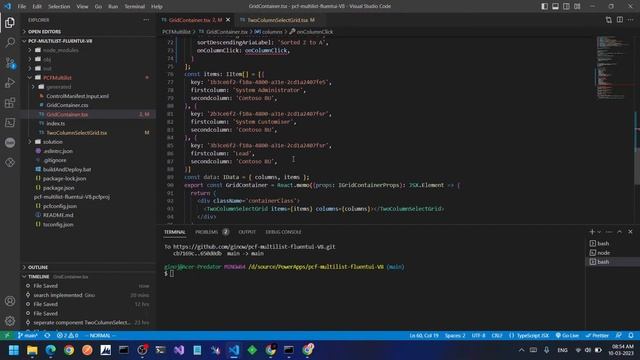Click the github repository URL in terminal
This screenshot has width=640, height=360.
(x=254, y=247)
